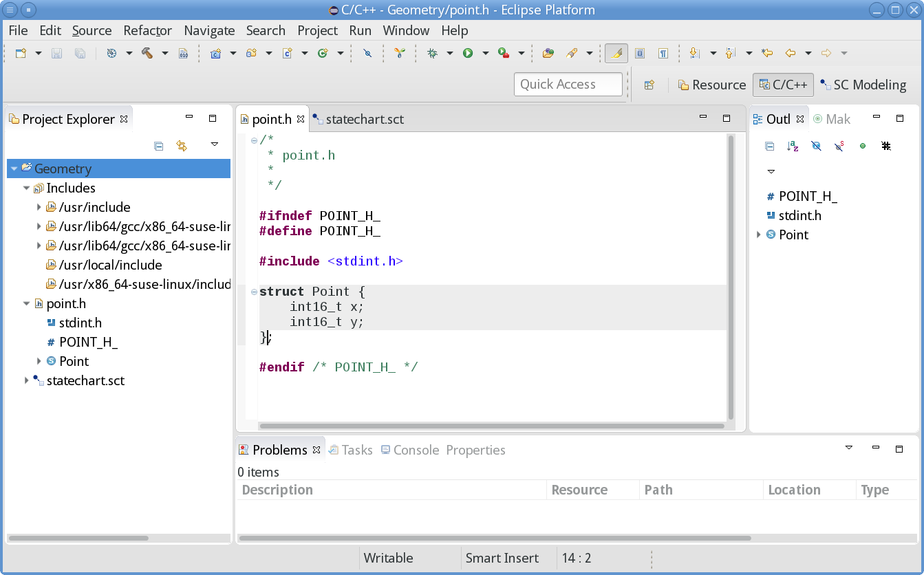Click the New C++ class icon

pos(323,53)
